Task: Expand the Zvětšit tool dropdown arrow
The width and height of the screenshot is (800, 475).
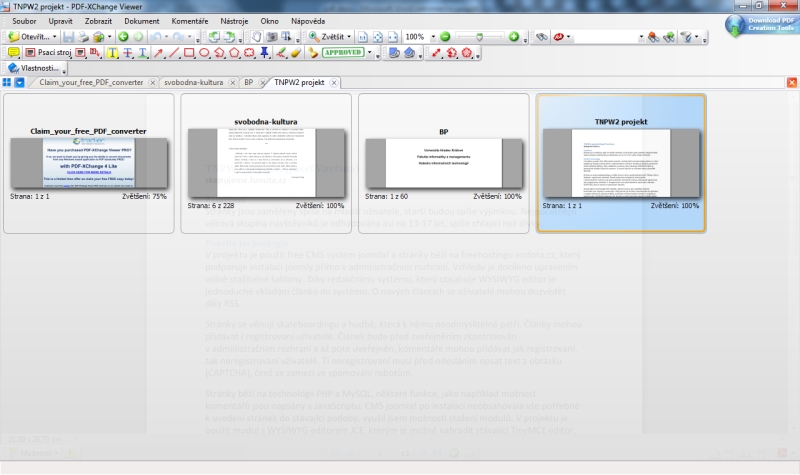Action: (x=349, y=37)
